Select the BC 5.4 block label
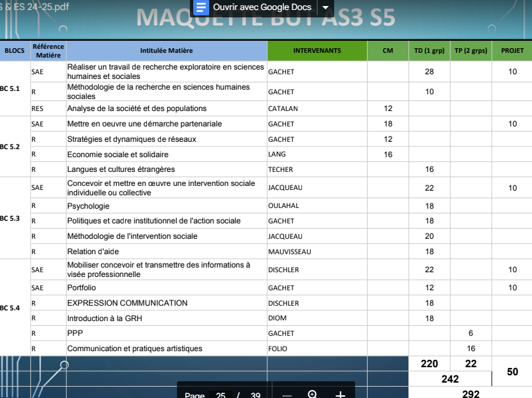 point(10,308)
